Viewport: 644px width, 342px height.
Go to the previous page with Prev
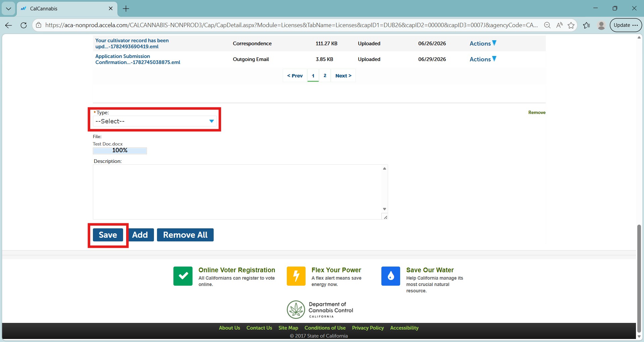click(295, 75)
